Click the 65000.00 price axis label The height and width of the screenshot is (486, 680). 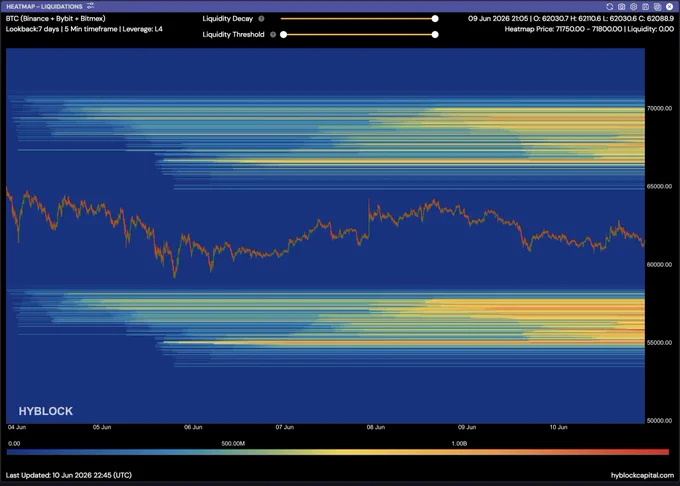[x=659, y=186]
